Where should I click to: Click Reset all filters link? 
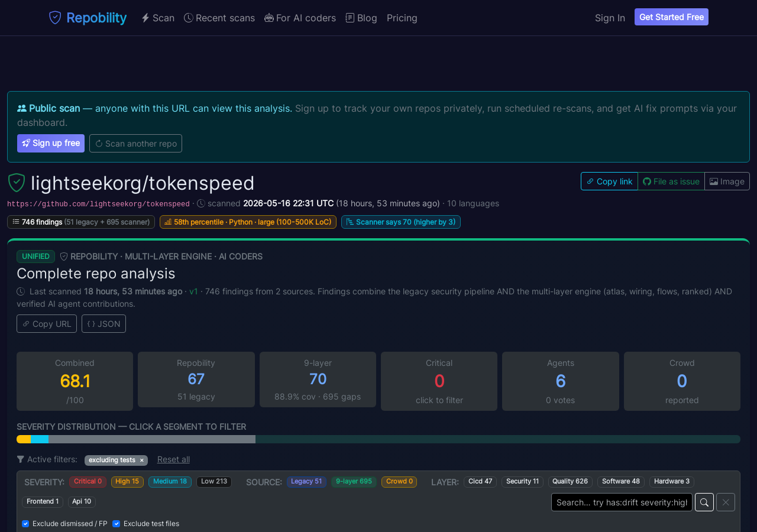(x=173, y=459)
